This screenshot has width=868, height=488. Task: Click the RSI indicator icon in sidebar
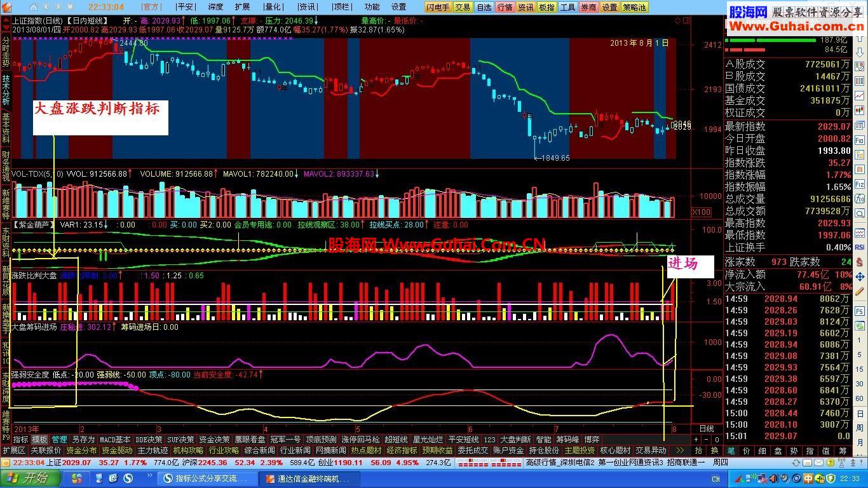[860, 247]
